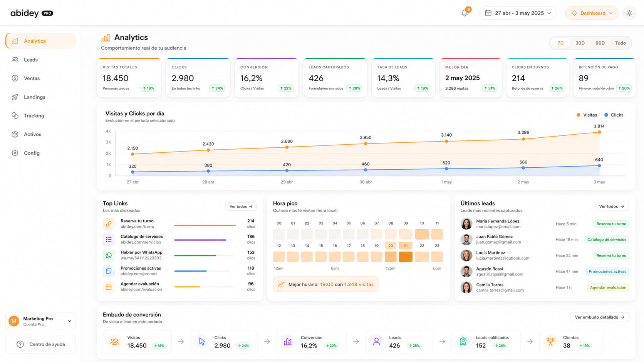The width and height of the screenshot is (644, 362).
Task: Open the notifications bell
Action: [465, 13]
